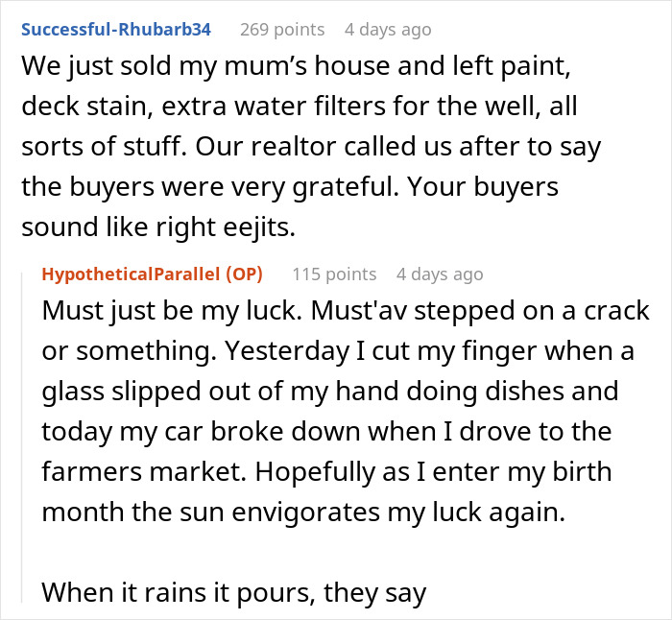
Task: Click the OP reply's '4 days ago' timestamp
Action: coord(440,274)
